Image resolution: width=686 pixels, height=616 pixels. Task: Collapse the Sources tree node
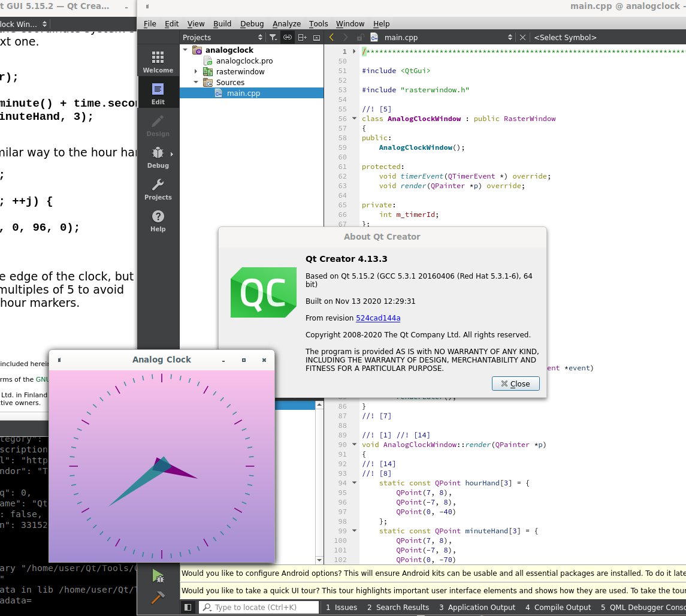click(x=196, y=82)
